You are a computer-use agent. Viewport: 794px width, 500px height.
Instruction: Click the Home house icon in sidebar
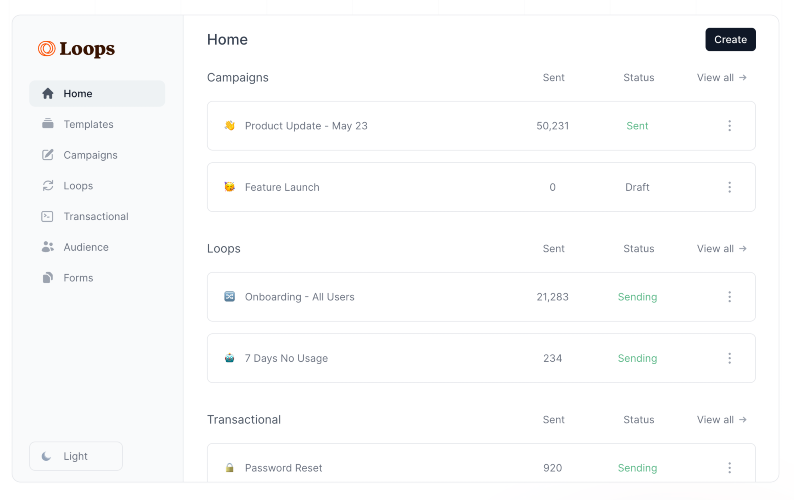48,94
